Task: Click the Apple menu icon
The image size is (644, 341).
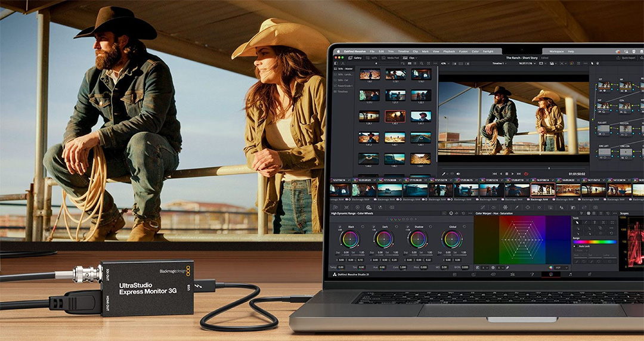Action: [339, 51]
